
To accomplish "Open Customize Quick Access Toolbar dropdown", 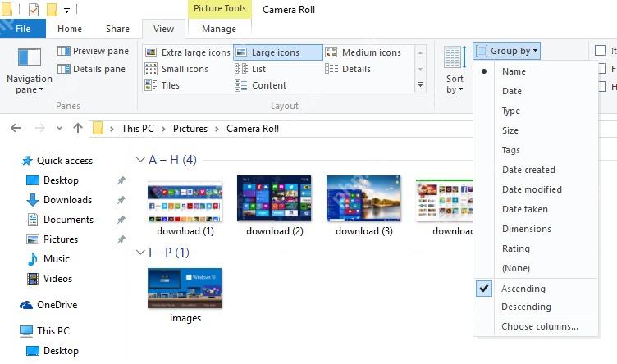I will [x=67, y=10].
